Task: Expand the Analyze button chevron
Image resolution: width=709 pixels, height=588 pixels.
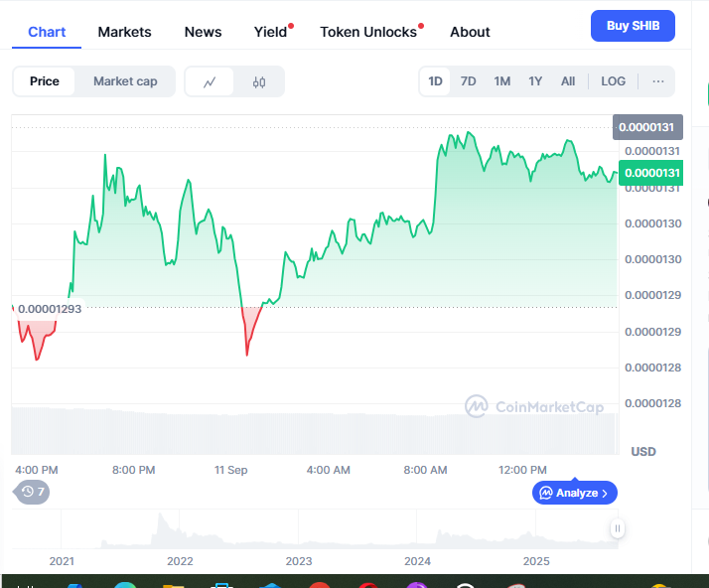Action: pyautogui.click(x=605, y=493)
